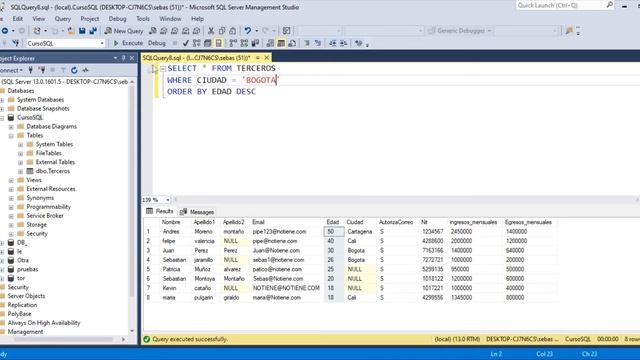
Task: Execute the current query
Action: 128,43
